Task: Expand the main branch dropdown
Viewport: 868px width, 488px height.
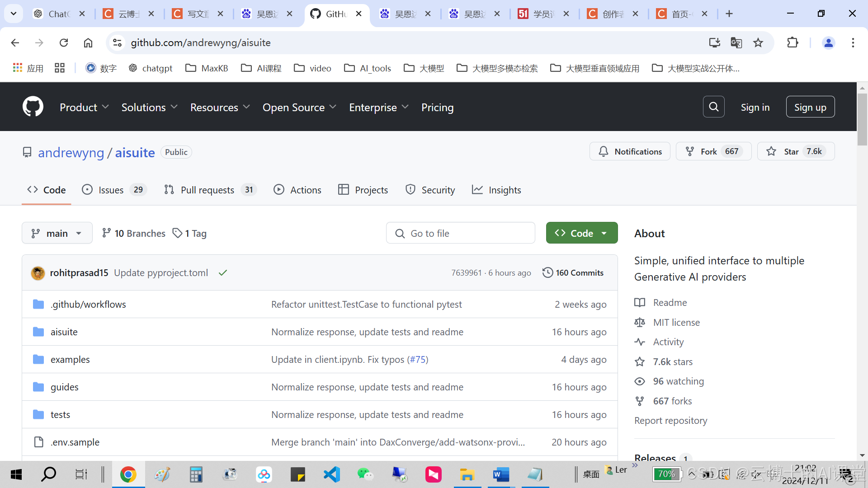Action: (57, 233)
